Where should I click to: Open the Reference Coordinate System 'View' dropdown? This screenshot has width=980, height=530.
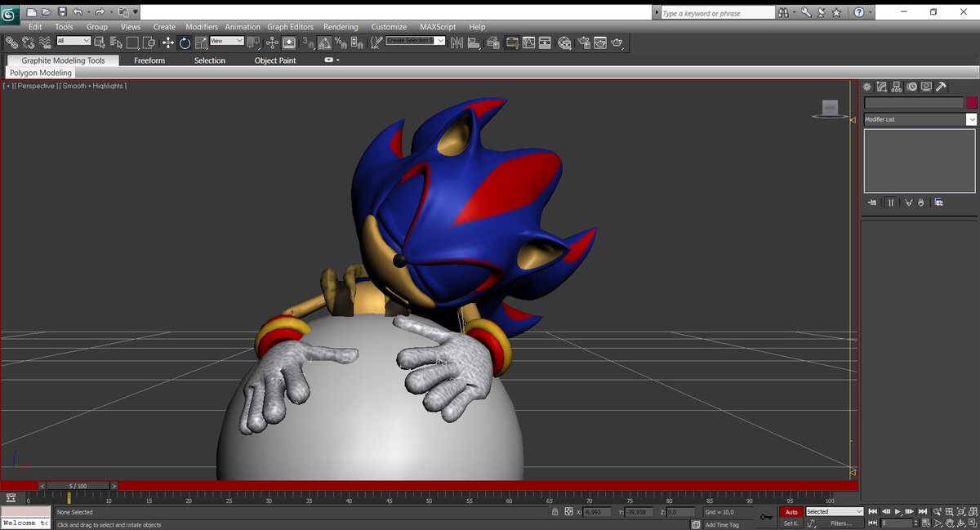coord(227,41)
